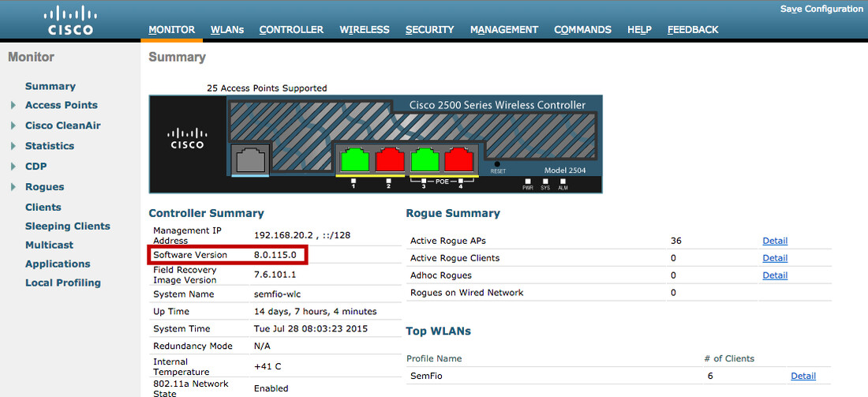Open the SECURITY top menu
This screenshot has height=397, width=868.
429,30
